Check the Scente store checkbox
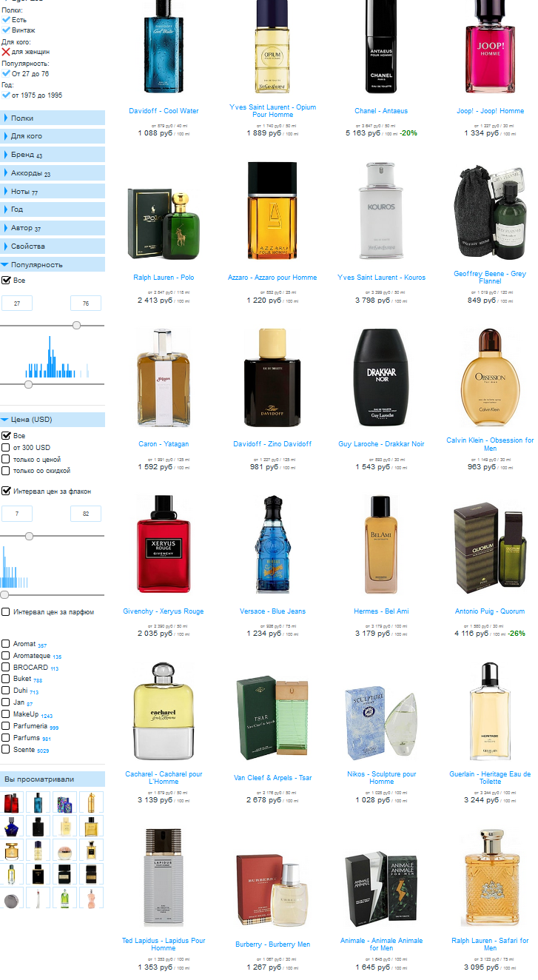Screen dimensions: 538x980 click(6, 749)
